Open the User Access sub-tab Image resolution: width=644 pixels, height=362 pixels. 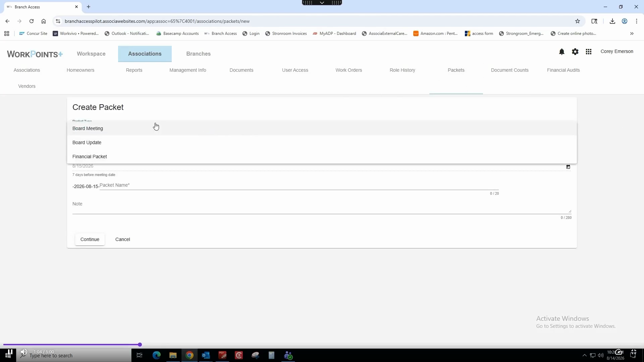pyautogui.click(x=295, y=70)
